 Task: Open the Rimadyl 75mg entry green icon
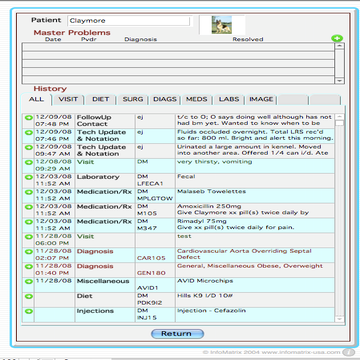point(29,222)
